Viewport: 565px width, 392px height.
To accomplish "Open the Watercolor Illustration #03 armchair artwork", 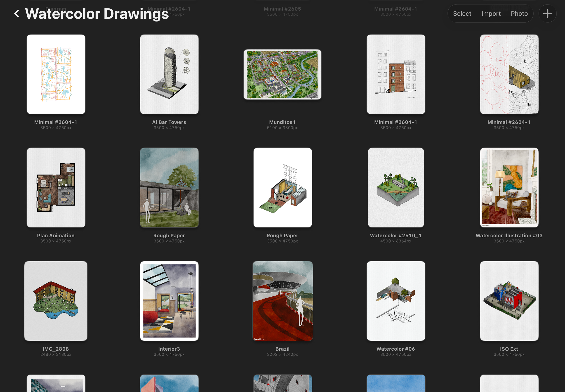I will click(x=509, y=187).
